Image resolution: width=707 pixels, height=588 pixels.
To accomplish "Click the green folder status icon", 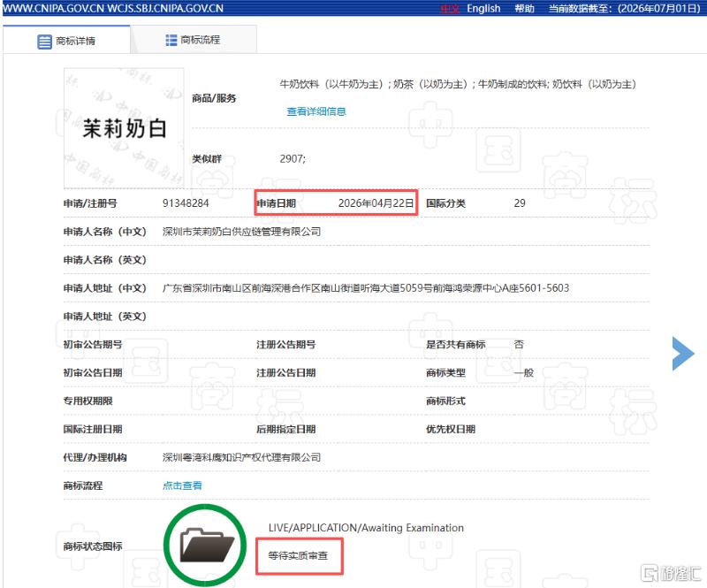I will coord(205,546).
